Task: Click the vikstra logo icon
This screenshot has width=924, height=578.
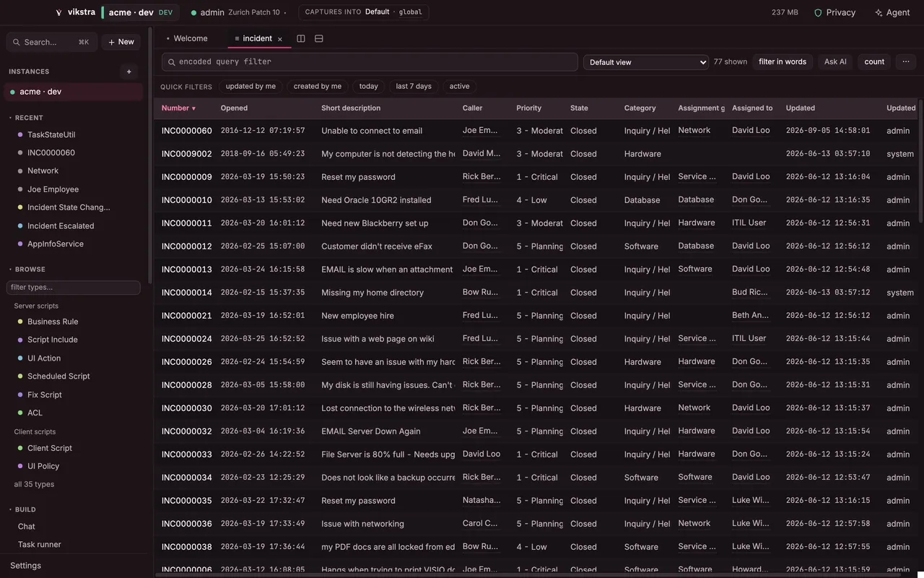Action: pyautogui.click(x=59, y=12)
